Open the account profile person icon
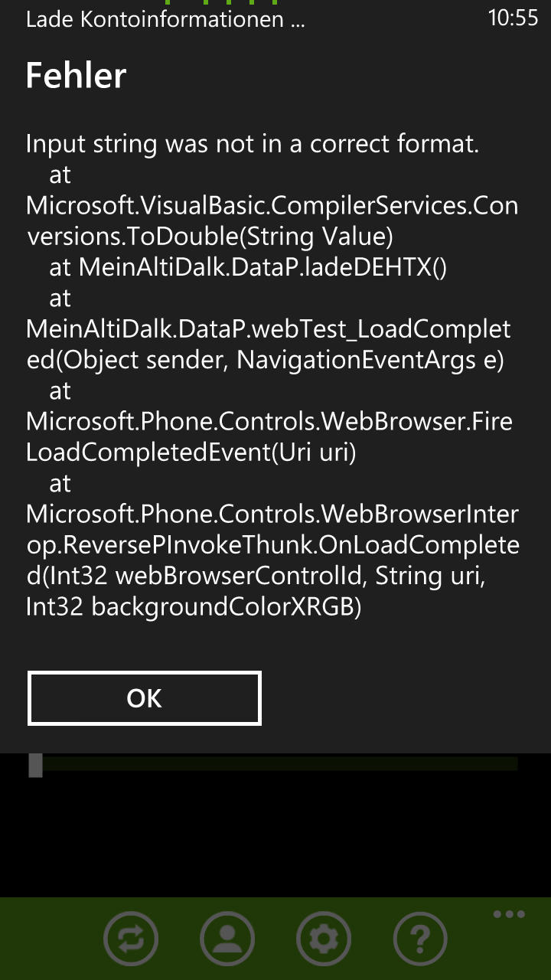This screenshot has width=551, height=980. click(x=227, y=939)
